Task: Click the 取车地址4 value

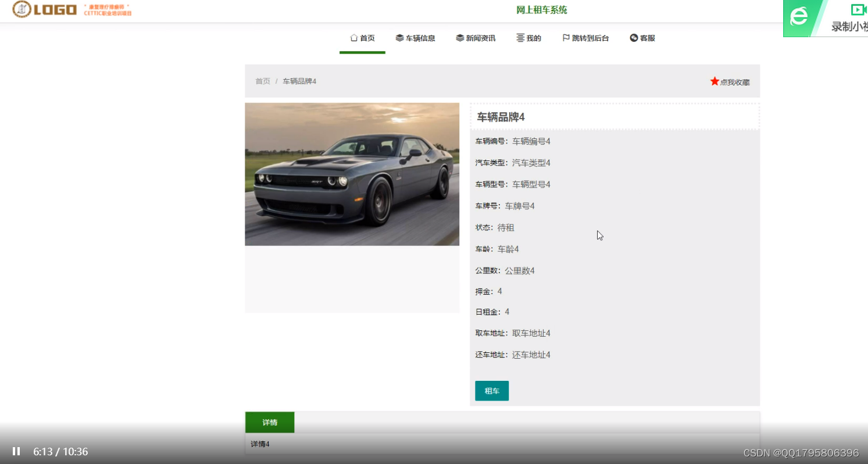Action: [531, 333]
